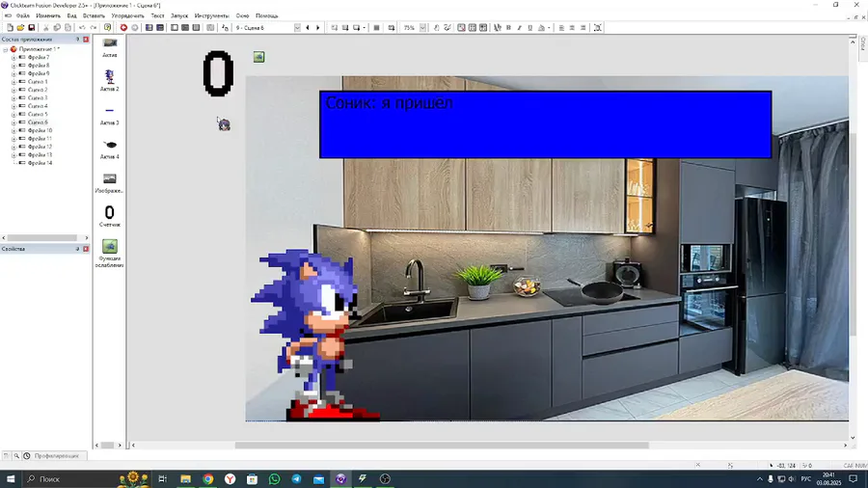Viewport: 868px width, 488px height.
Task: Expand the Сцена 3 tree node
Action: pos(14,98)
